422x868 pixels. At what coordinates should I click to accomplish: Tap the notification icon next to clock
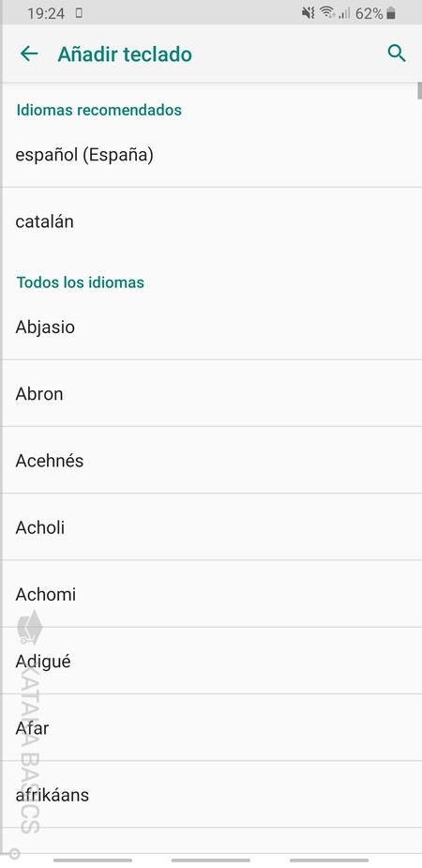79,13
